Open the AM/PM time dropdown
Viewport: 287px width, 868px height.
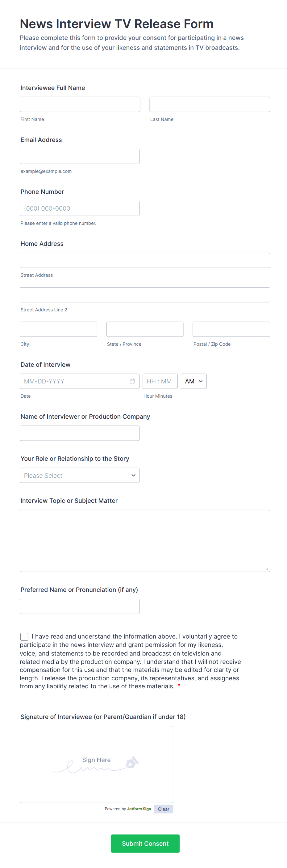click(x=193, y=381)
